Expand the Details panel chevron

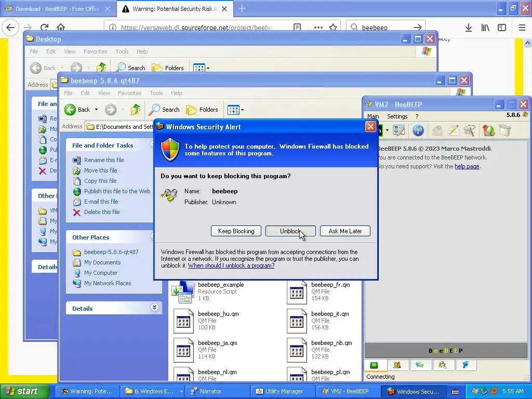click(x=154, y=308)
